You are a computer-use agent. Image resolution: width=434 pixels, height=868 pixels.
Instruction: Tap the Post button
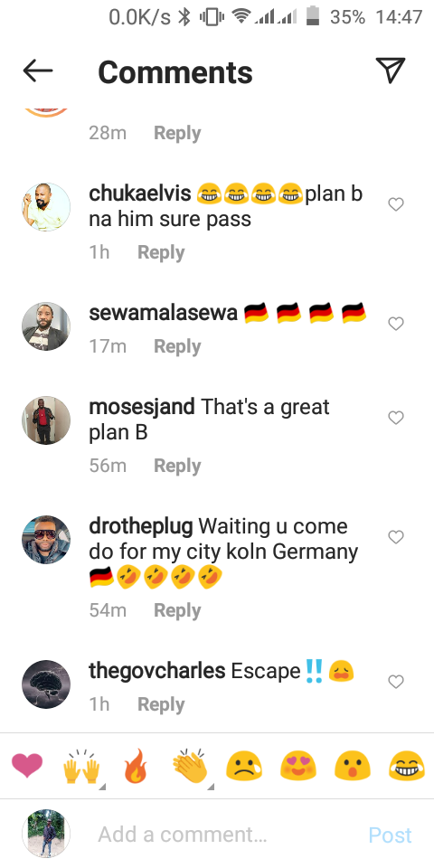pos(391,835)
